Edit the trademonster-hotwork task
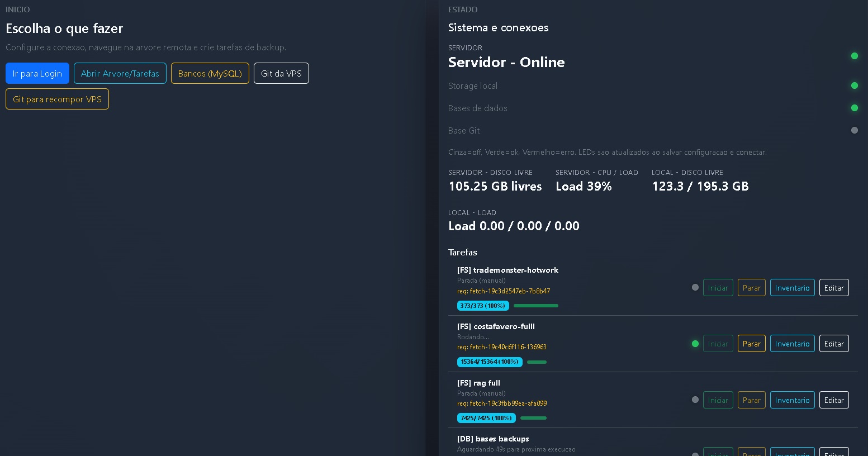The width and height of the screenshot is (868, 456). coord(833,288)
